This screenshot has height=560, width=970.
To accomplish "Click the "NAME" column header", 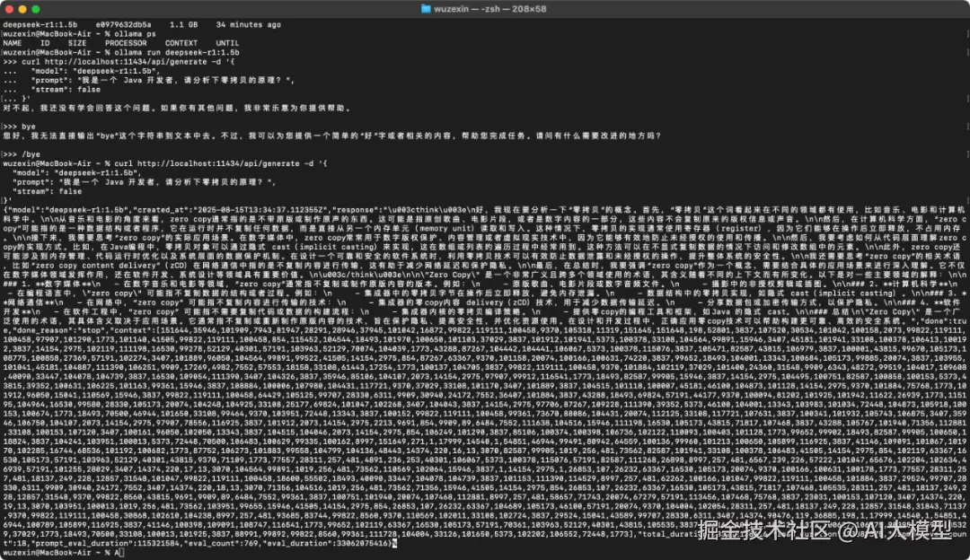I will tap(12, 43).
